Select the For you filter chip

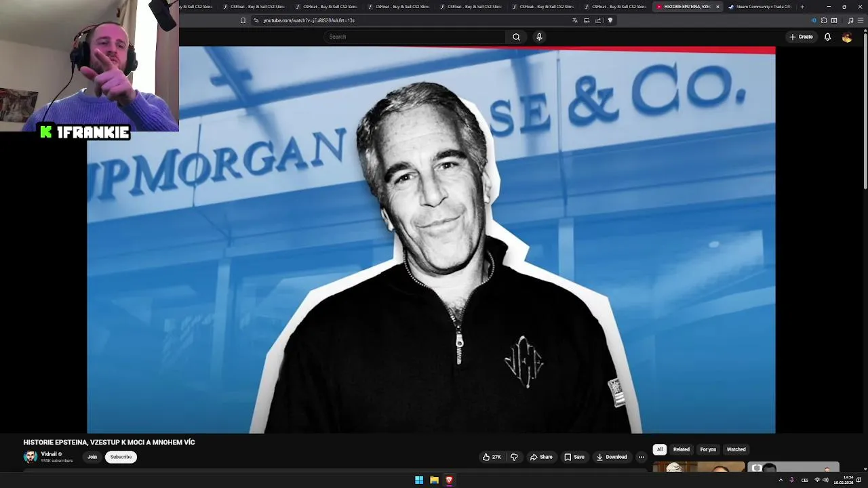pos(708,449)
